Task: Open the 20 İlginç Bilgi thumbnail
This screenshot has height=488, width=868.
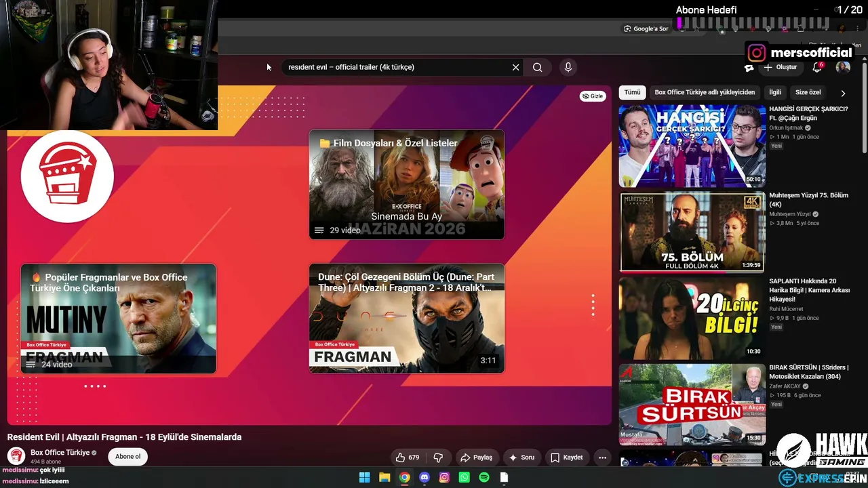Action: pos(692,318)
